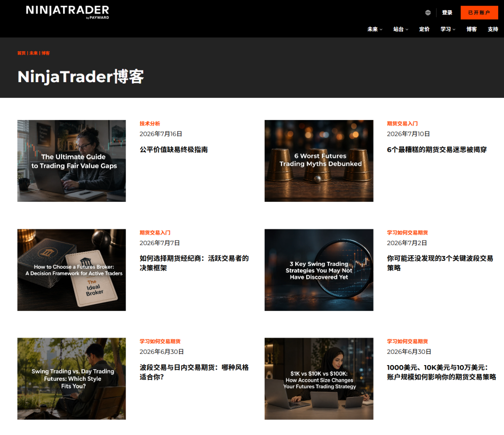Click 期货交易入门 tag above the July 7 post

click(155, 233)
